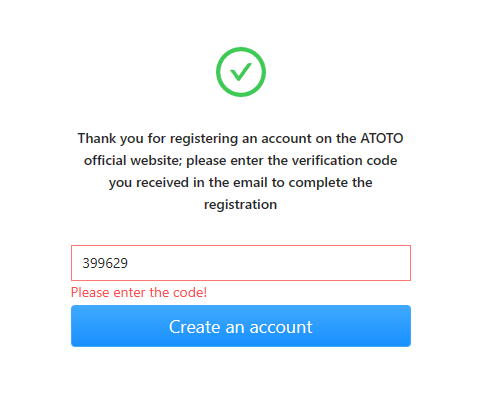Click the word 'Please' in the red error
The image size is (490, 400).
coord(90,293)
